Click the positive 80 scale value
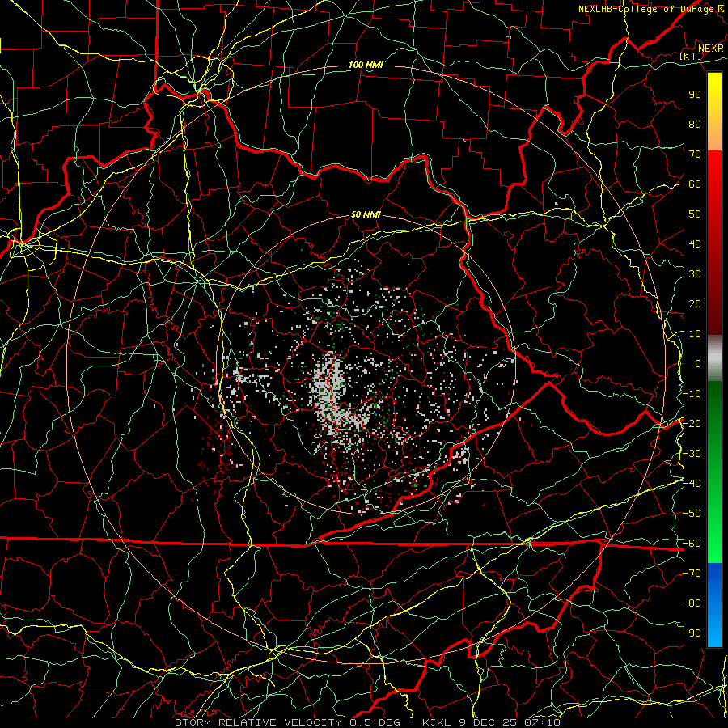 (x=695, y=124)
